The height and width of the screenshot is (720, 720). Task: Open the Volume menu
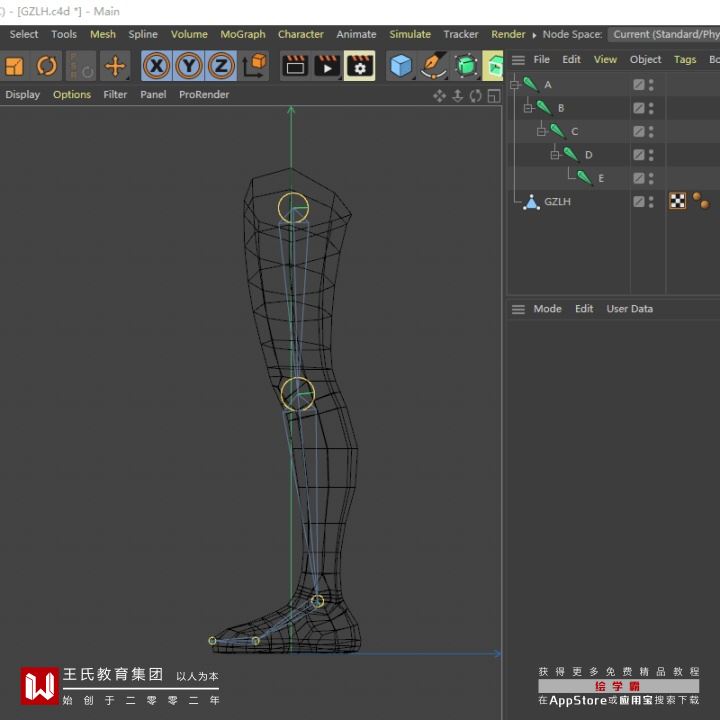(189, 34)
